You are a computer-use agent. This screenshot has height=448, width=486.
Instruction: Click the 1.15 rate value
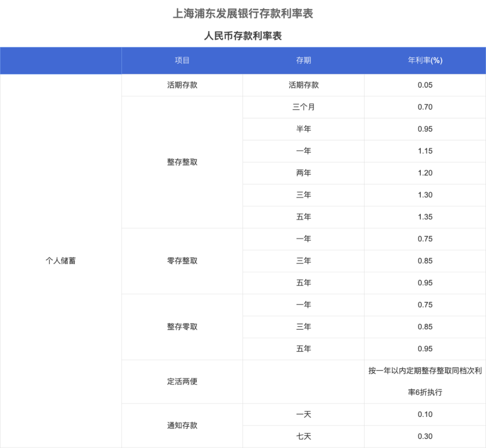point(425,151)
